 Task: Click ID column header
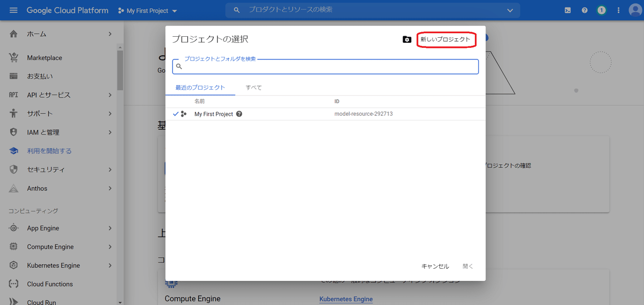coord(337,101)
